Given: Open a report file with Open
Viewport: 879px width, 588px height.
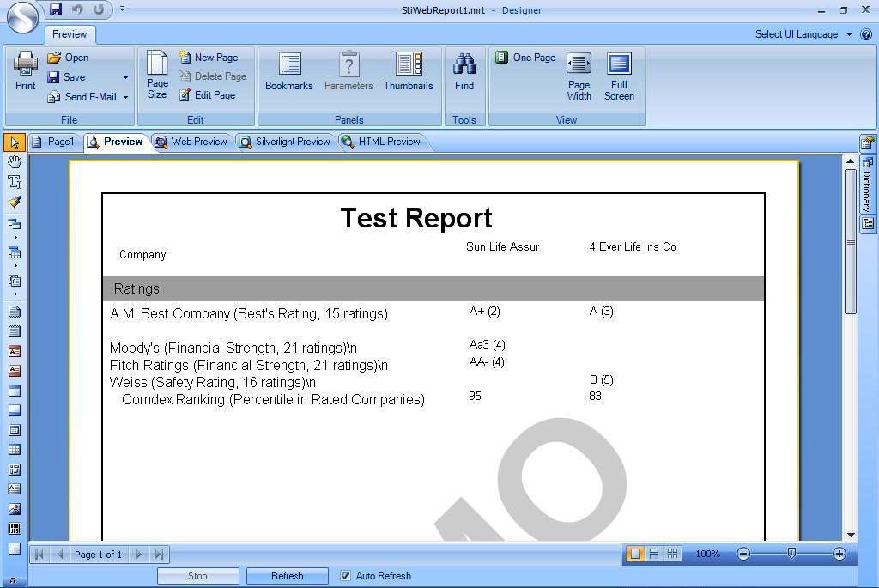Looking at the screenshot, I should point(68,58).
